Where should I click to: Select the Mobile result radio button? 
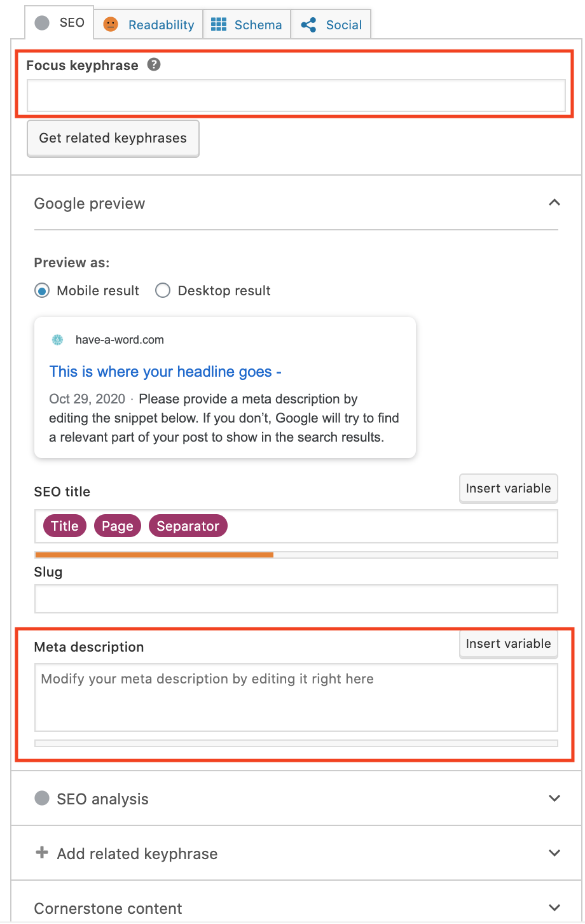point(42,291)
